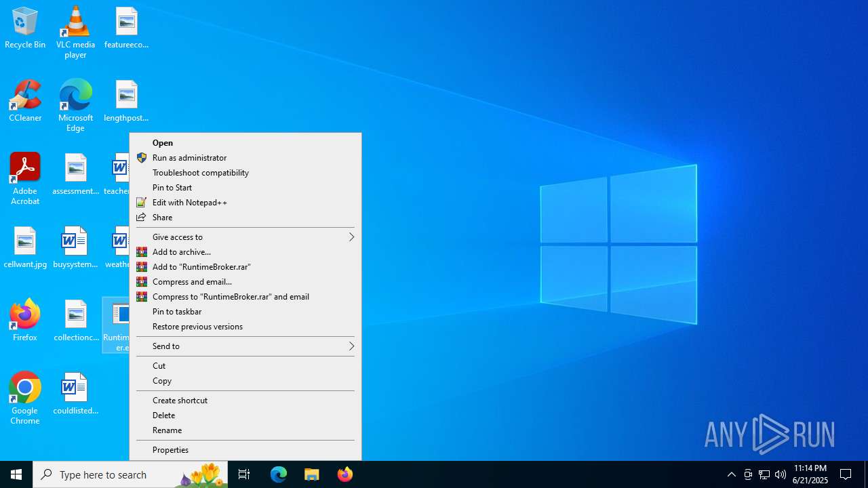This screenshot has height=488, width=868.
Task: Select the buysystem... Word document
Action: [x=75, y=248]
